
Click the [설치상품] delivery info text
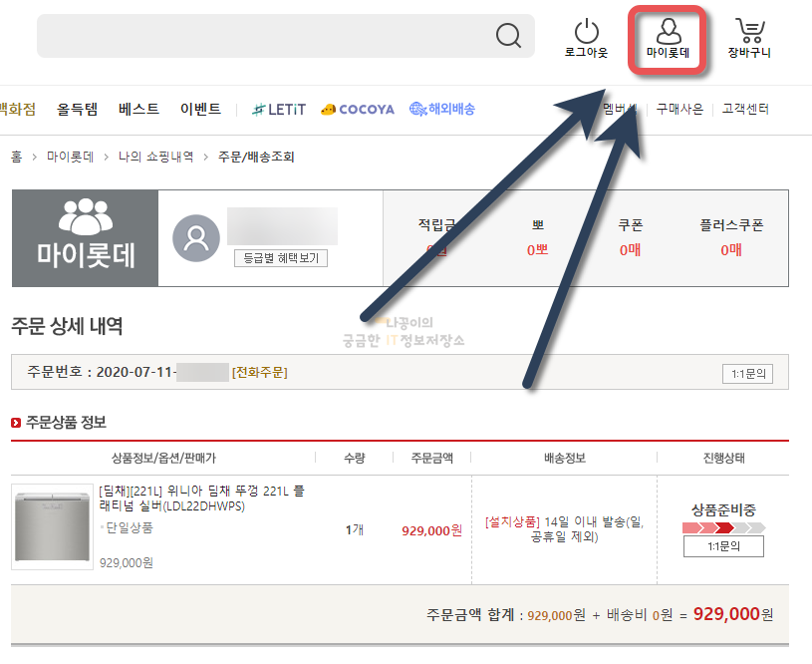pyautogui.click(x=512, y=522)
